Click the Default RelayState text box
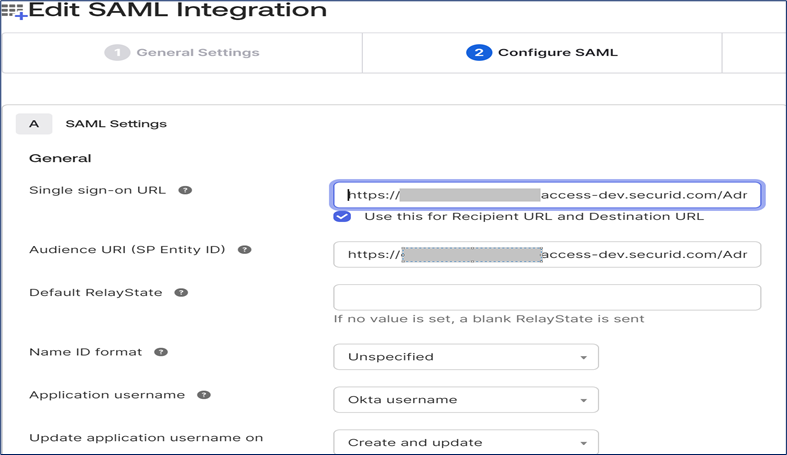The width and height of the screenshot is (787, 455). (x=547, y=297)
